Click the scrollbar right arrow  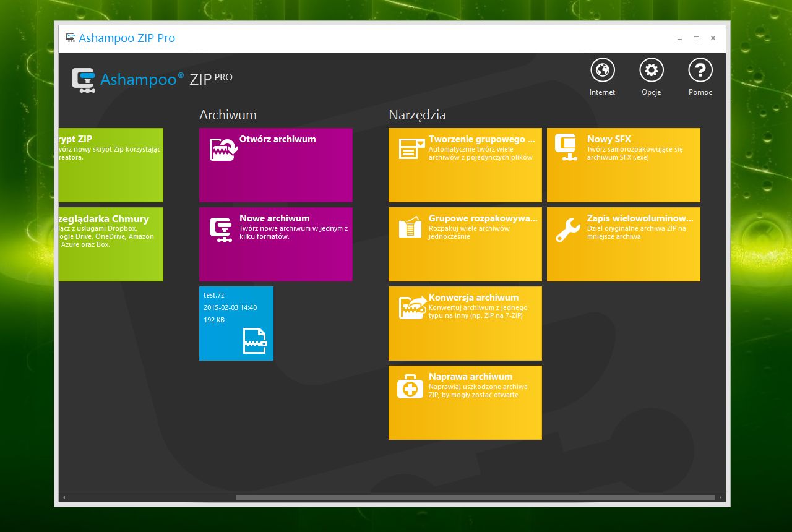point(720,497)
